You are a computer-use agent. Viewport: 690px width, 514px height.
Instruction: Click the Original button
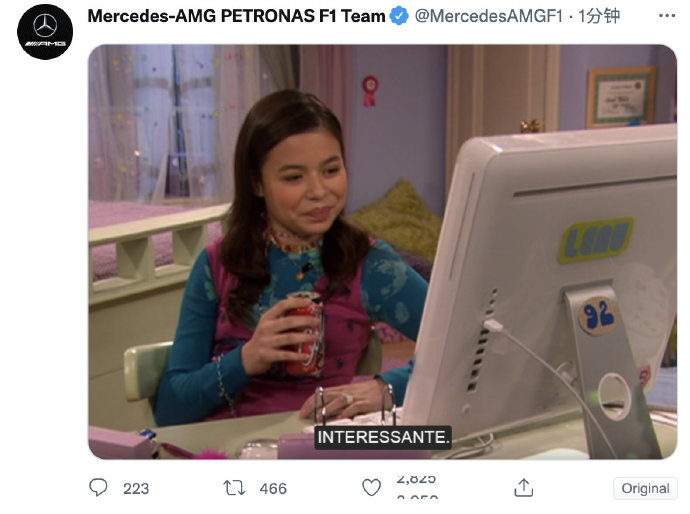[x=645, y=488]
